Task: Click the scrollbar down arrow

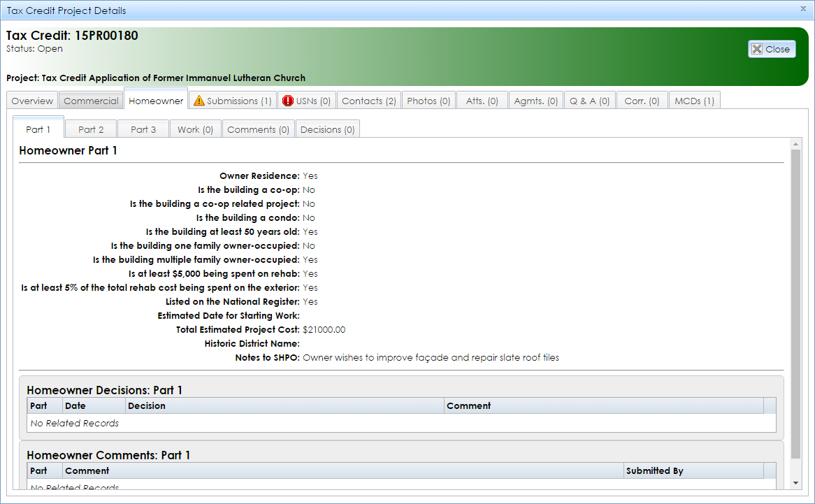Action: point(795,483)
